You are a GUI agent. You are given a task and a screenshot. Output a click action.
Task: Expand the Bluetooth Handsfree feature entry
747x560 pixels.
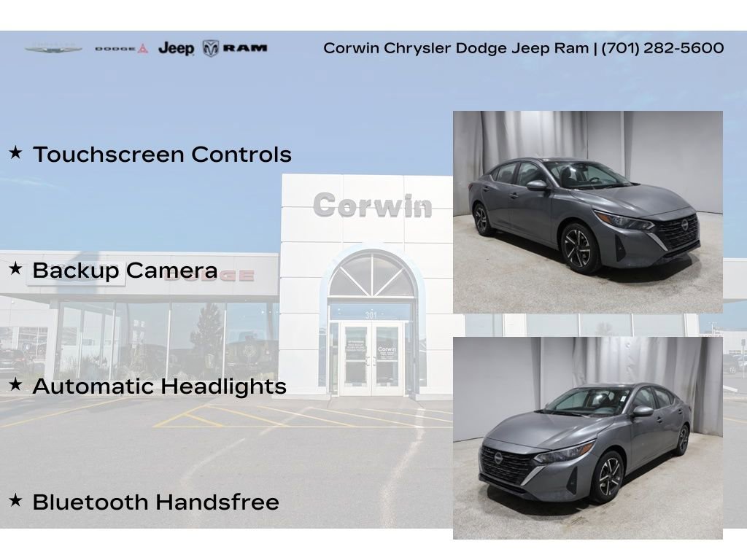(156, 502)
